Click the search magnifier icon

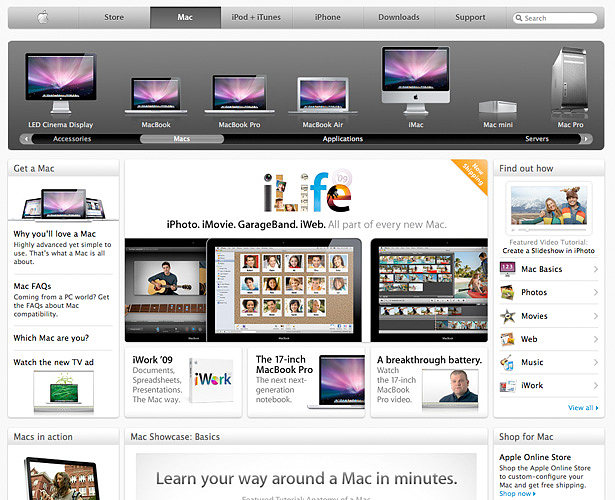click(x=519, y=18)
